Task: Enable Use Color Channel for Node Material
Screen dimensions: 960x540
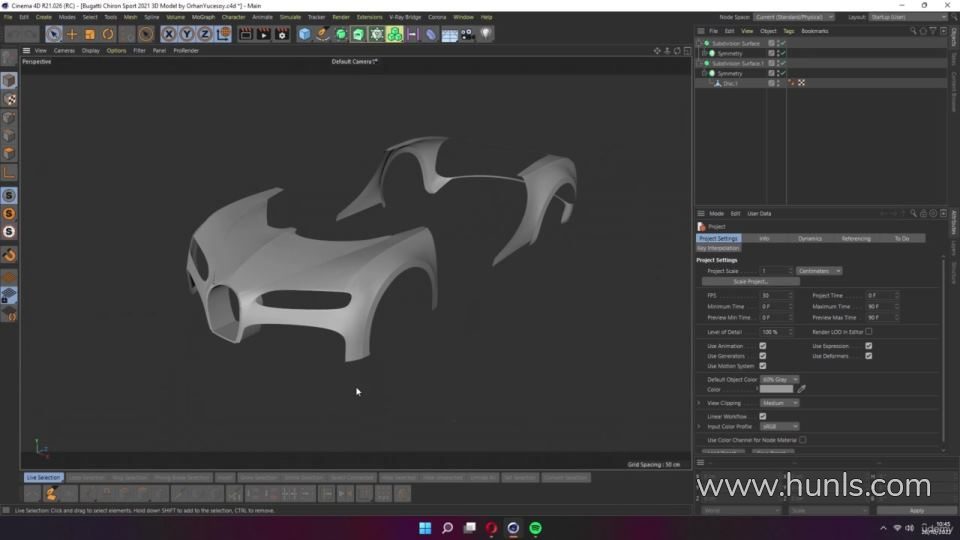Action: (x=803, y=440)
